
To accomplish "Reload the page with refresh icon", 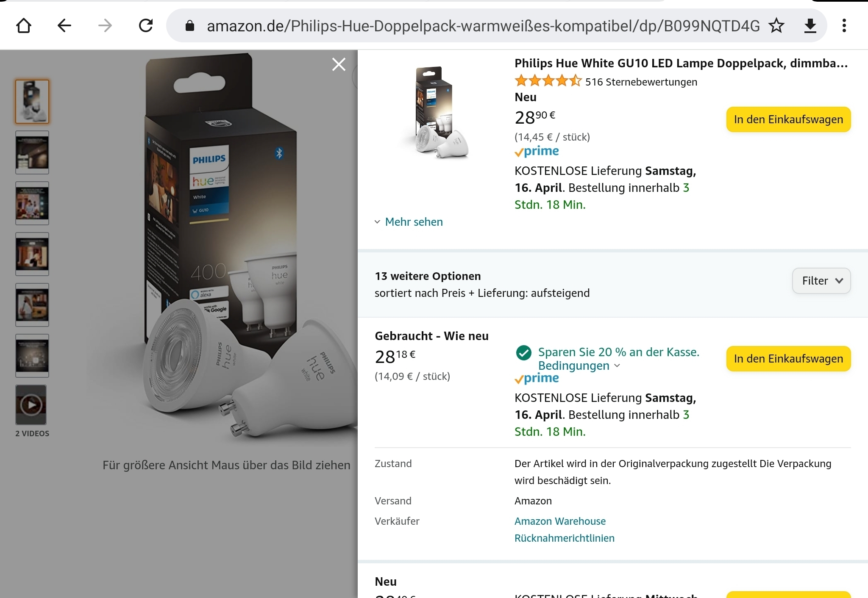I will (146, 26).
